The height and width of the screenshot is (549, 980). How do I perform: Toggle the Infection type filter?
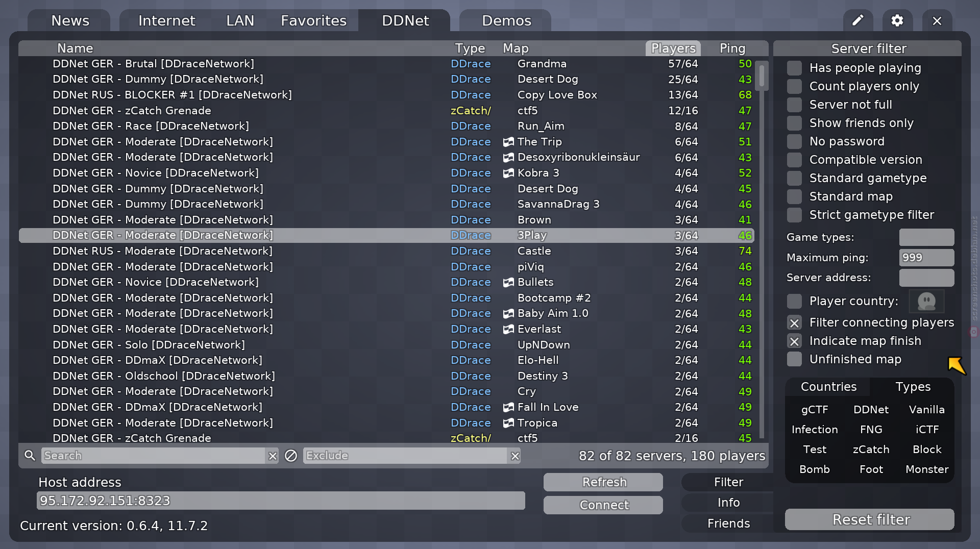pyautogui.click(x=815, y=430)
